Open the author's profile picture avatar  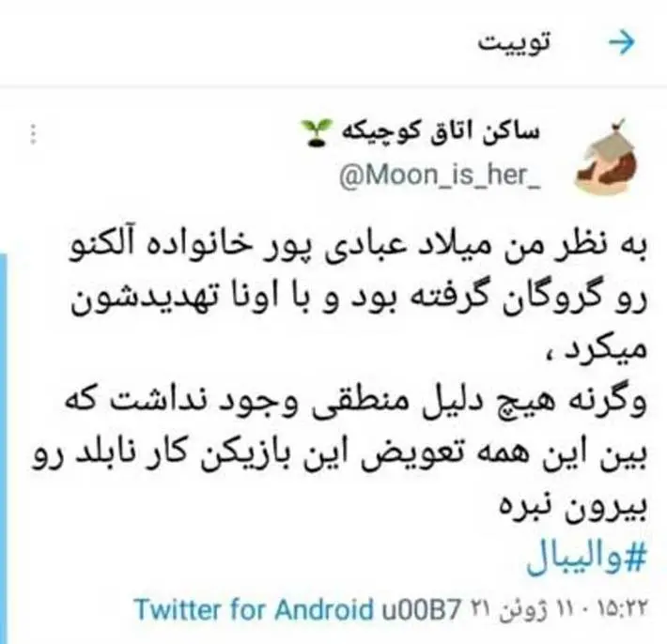[606, 158]
